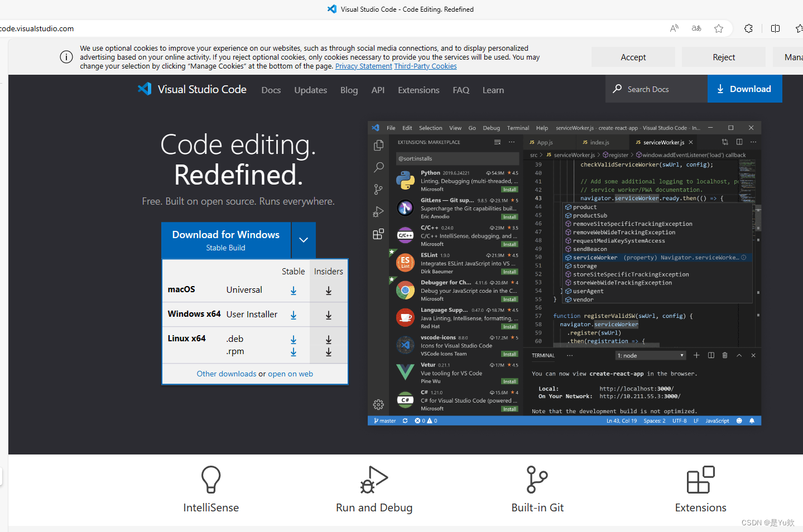Image resolution: width=803 pixels, height=532 pixels.
Task: Click Python extension Install button
Action: tap(509, 190)
